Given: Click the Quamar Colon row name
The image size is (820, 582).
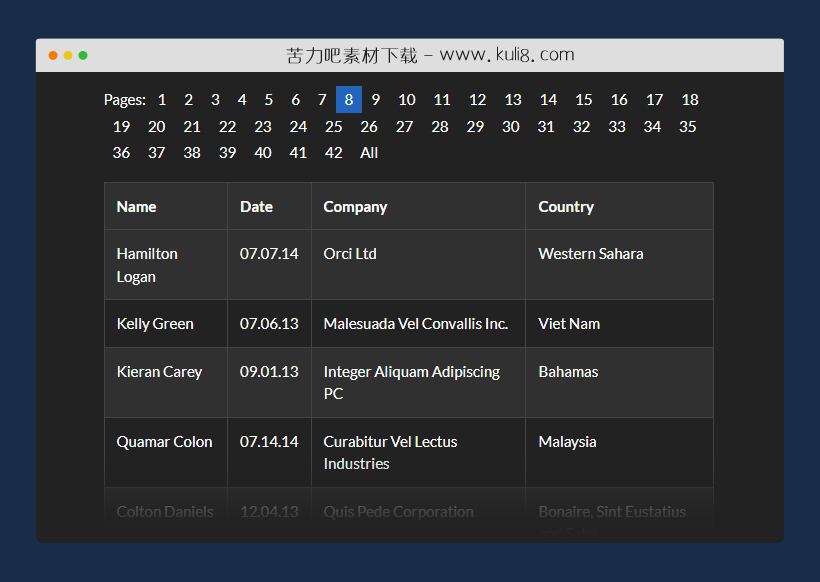Looking at the screenshot, I should click(164, 442).
